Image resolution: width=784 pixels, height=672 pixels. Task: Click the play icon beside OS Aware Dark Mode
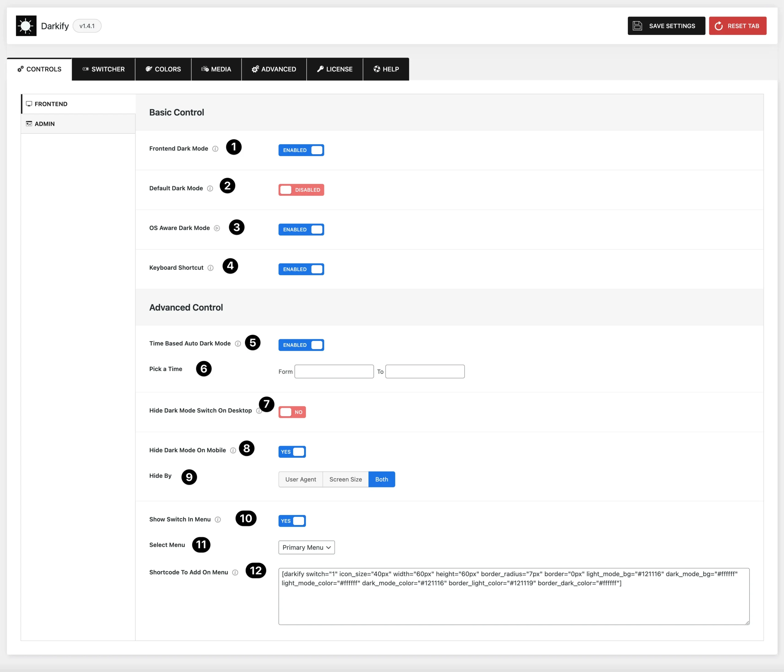tap(217, 228)
